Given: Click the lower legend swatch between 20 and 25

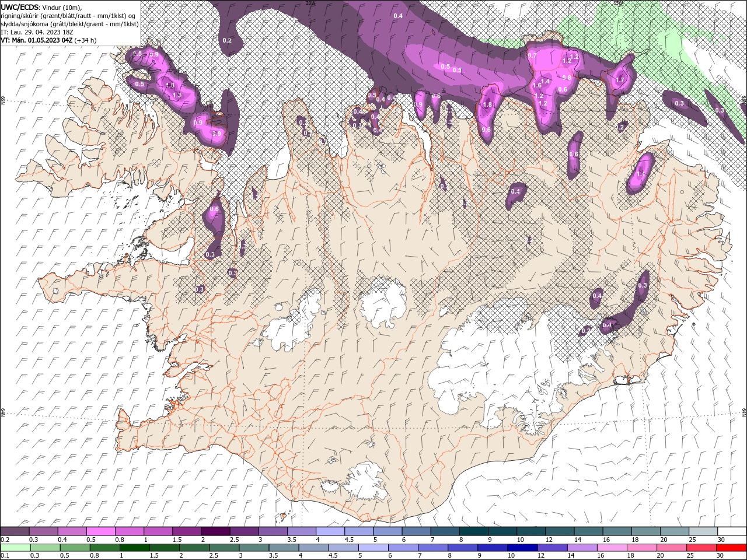Looking at the screenshot, I should tap(672, 548).
